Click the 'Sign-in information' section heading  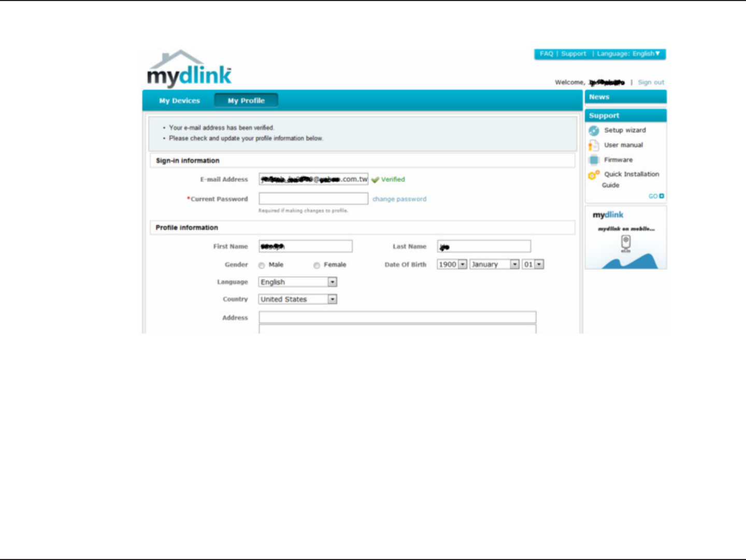188,161
